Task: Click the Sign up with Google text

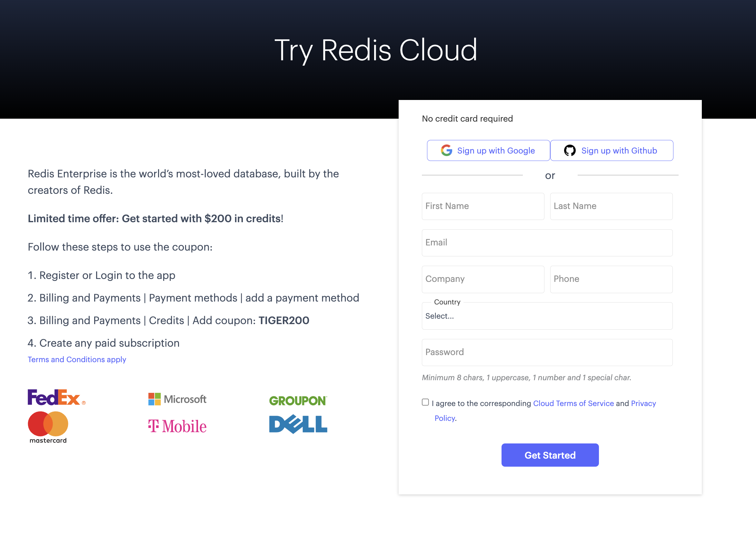Action: pos(496,151)
